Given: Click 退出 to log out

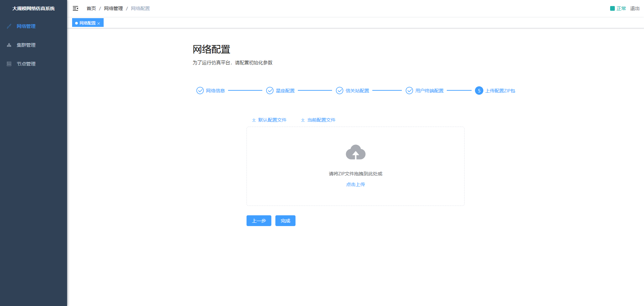Looking at the screenshot, I should coord(635,8).
